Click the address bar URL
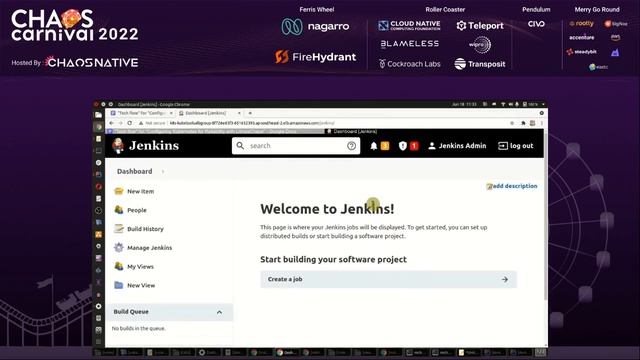The height and width of the screenshot is (360, 640). point(252,123)
